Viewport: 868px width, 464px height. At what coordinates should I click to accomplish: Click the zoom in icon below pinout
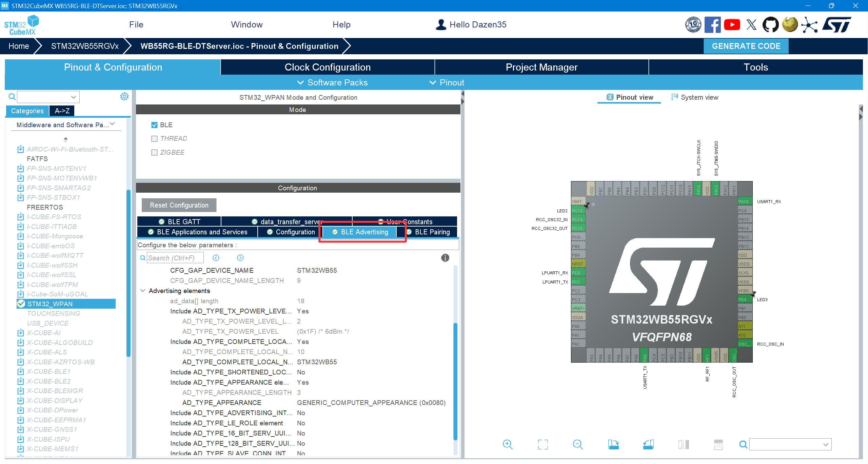[x=508, y=444]
